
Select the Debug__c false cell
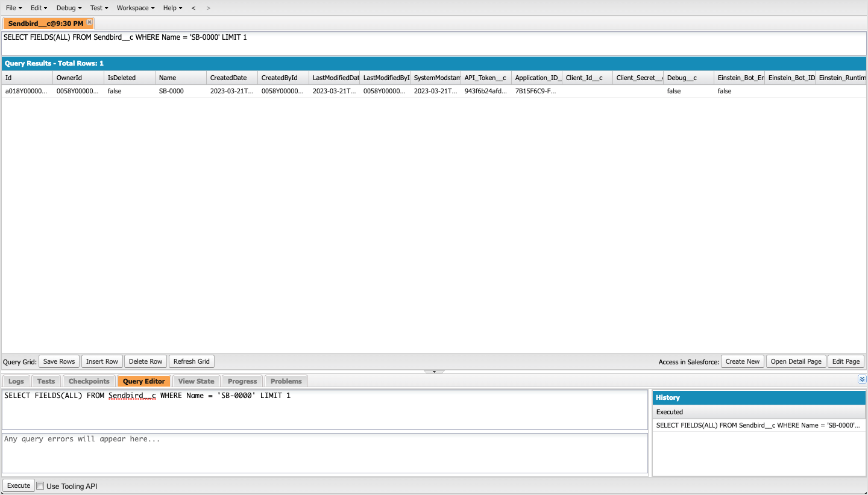[x=688, y=91]
